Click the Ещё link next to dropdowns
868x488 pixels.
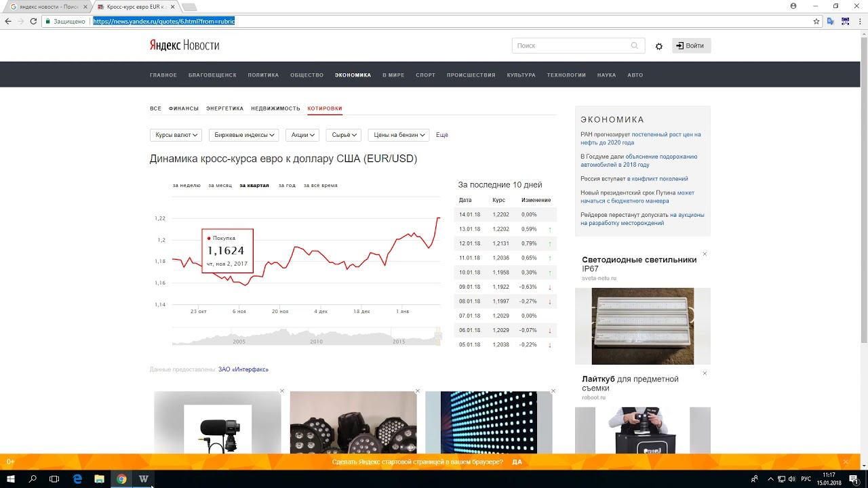click(x=442, y=135)
